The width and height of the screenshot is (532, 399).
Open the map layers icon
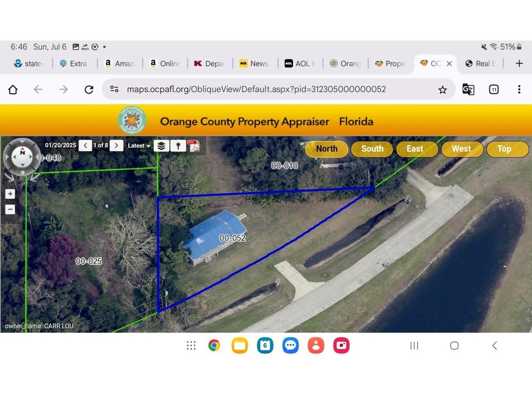coord(161,145)
